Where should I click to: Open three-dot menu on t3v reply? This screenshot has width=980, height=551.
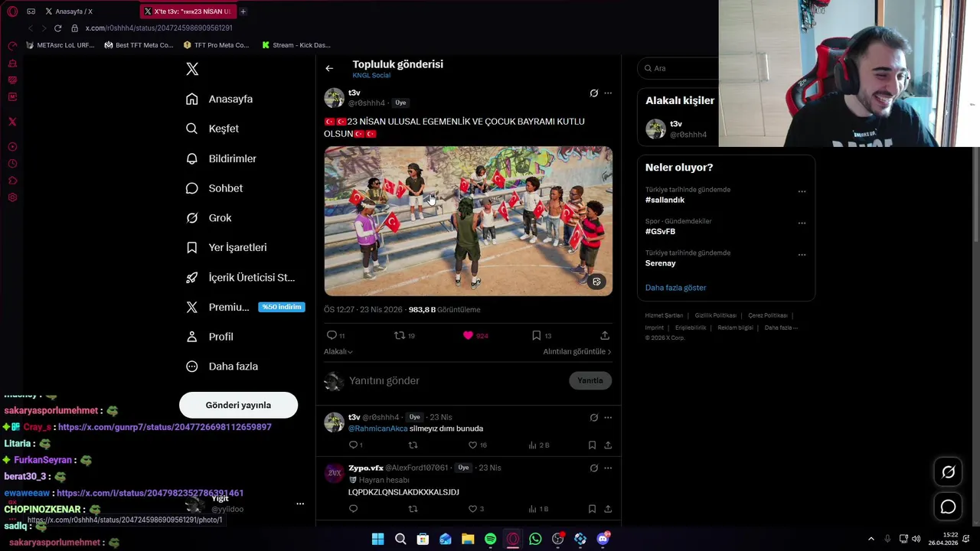tap(608, 418)
